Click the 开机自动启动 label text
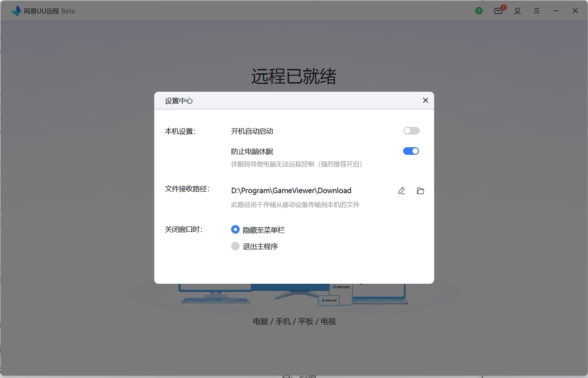This screenshot has width=588, height=378. [252, 131]
